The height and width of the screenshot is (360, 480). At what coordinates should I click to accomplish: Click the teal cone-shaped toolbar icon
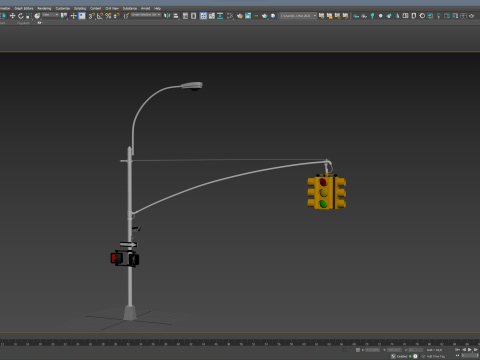397,16
